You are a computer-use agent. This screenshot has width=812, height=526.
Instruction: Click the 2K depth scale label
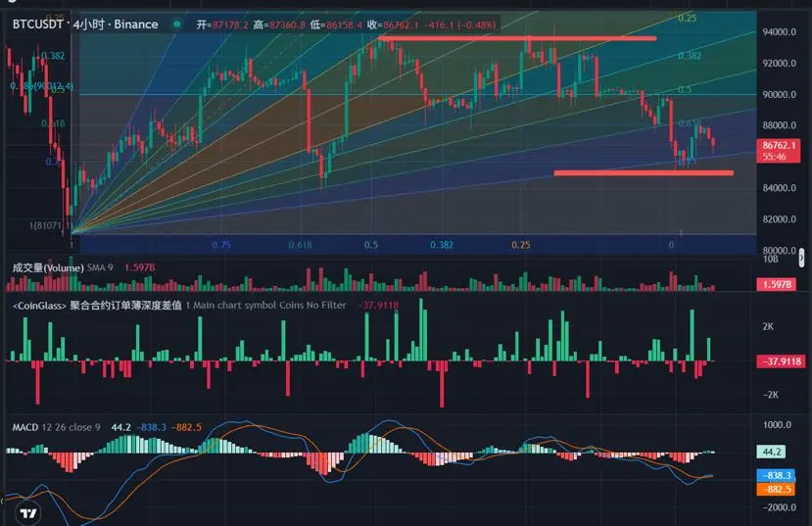coord(768,327)
